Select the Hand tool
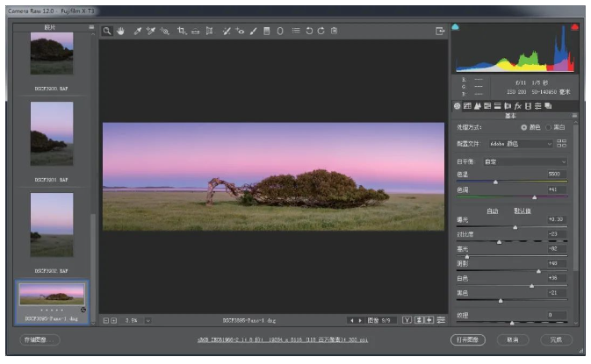This screenshot has height=364, width=591. point(119,31)
